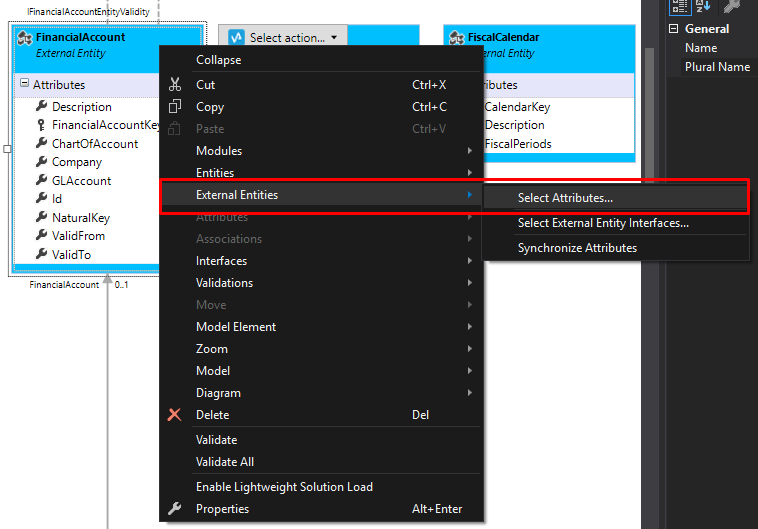Click the Plural Name property row
Viewport: 758px width, 529px height.
(712, 67)
